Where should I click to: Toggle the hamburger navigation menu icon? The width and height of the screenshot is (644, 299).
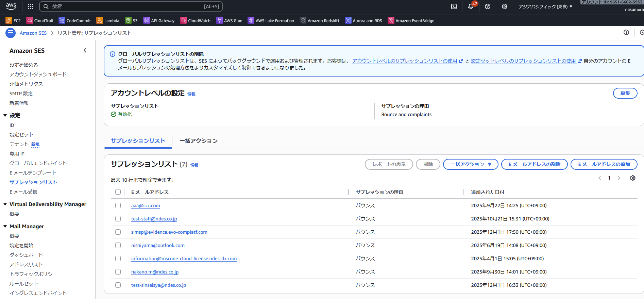click(x=11, y=33)
